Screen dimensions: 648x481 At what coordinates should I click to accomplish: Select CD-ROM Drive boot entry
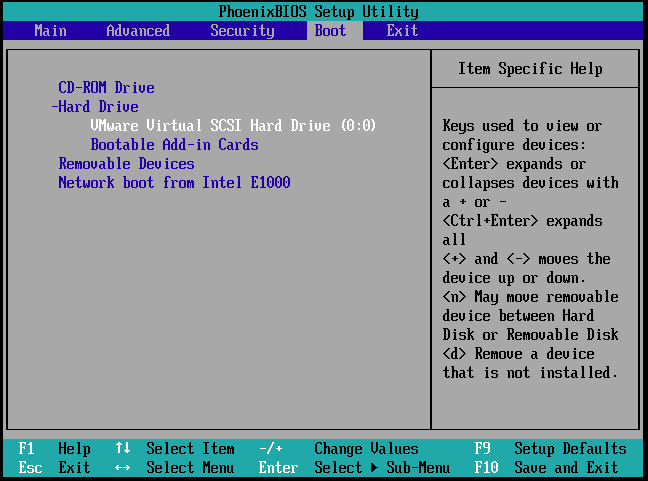[x=106, y=88]
